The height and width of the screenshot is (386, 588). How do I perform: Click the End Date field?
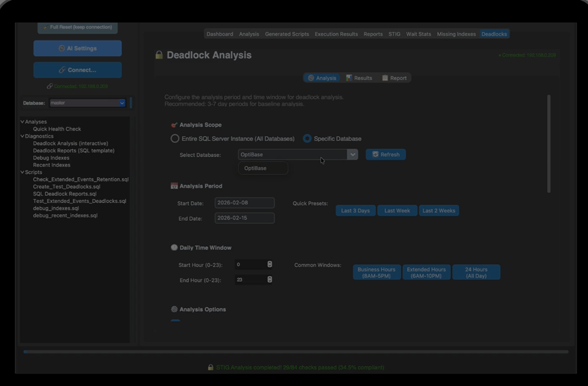point(245,218)
